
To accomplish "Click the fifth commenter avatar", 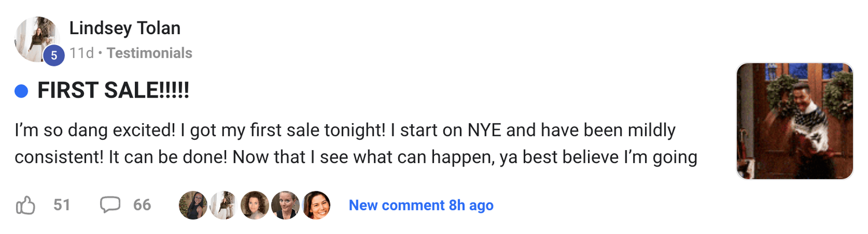I will click(x=317, y=205).
